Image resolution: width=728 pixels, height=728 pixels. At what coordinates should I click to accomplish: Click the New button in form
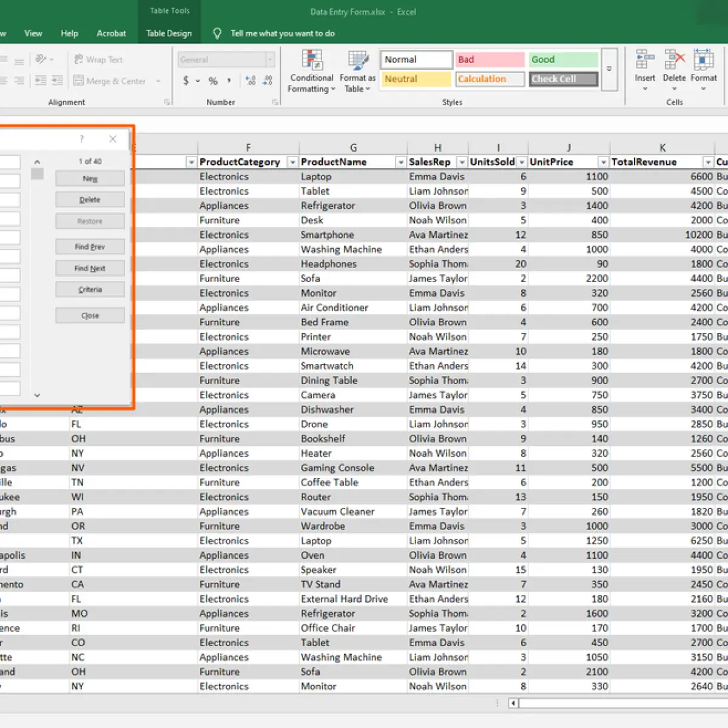90,178
